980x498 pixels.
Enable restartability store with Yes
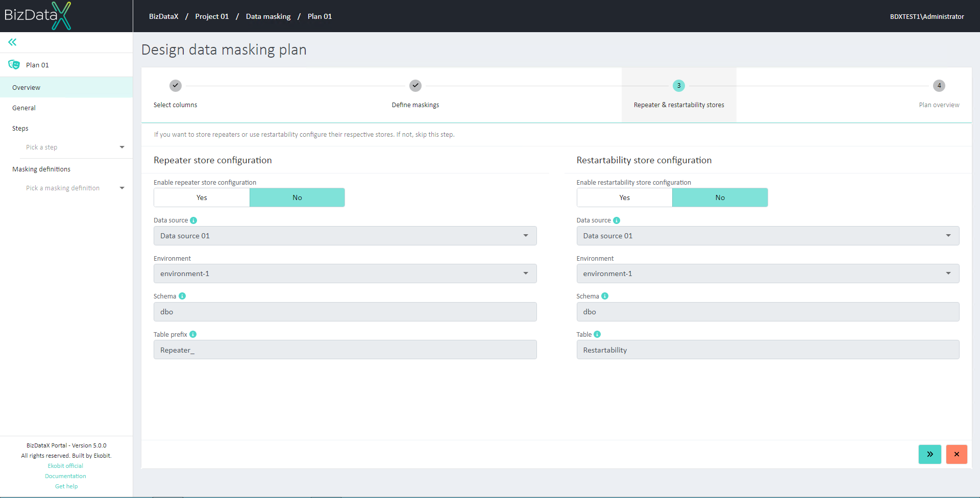[x=625, y=197]
